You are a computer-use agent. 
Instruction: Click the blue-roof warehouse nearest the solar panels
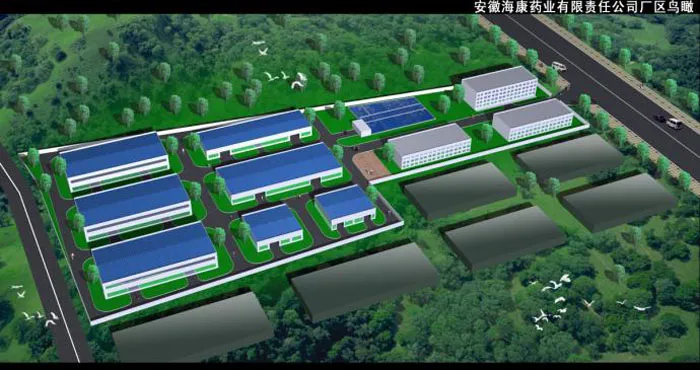coord(255,134)
